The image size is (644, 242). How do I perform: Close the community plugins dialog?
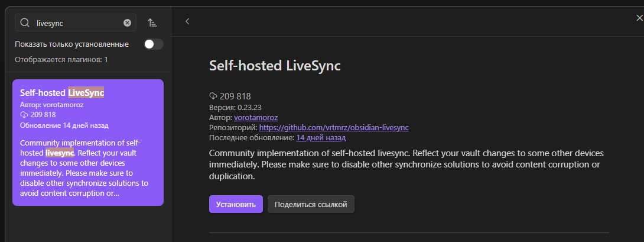[x=639, y=18]
